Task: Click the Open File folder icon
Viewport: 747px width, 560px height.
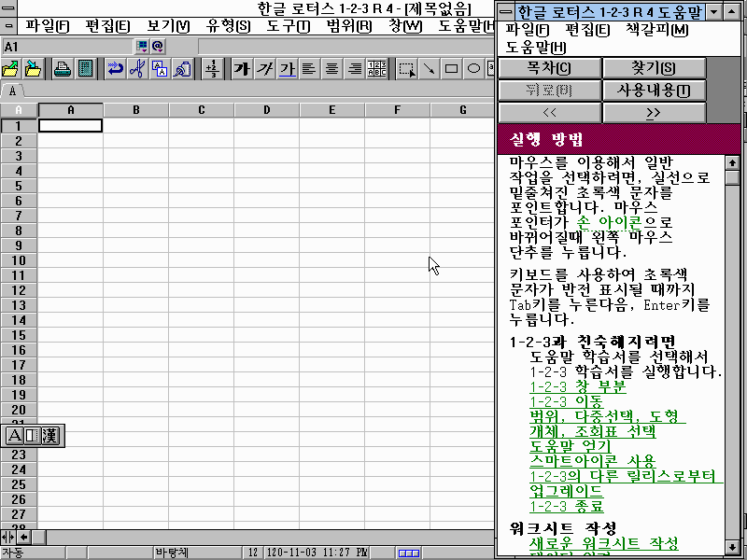Action: tap(10, 69)
